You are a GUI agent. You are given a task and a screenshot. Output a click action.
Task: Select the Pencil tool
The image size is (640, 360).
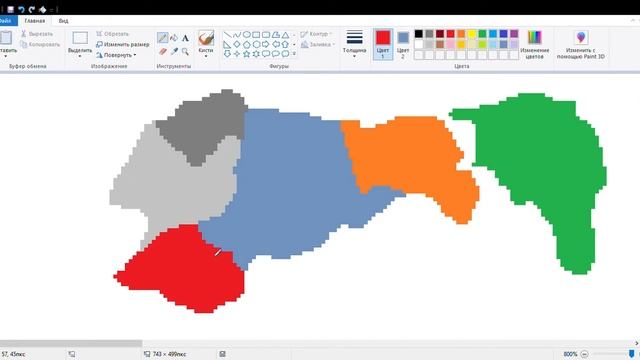coord(163,38)
